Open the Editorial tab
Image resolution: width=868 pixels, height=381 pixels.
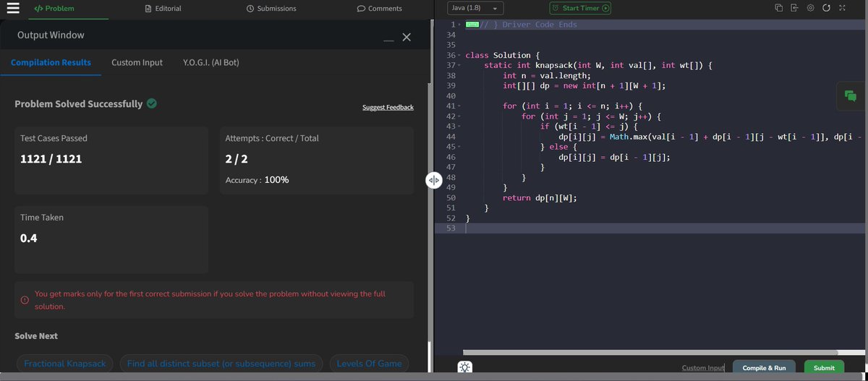163,9
